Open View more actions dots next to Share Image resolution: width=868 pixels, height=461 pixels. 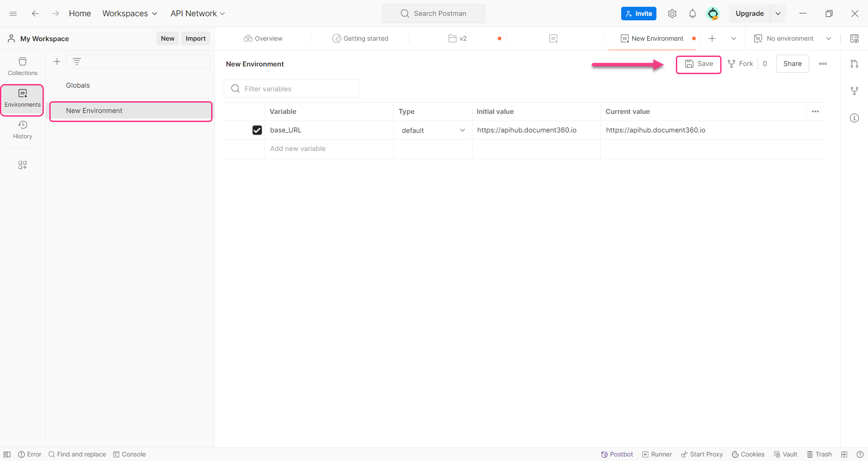pyautogui.click(x=823, y=64)
